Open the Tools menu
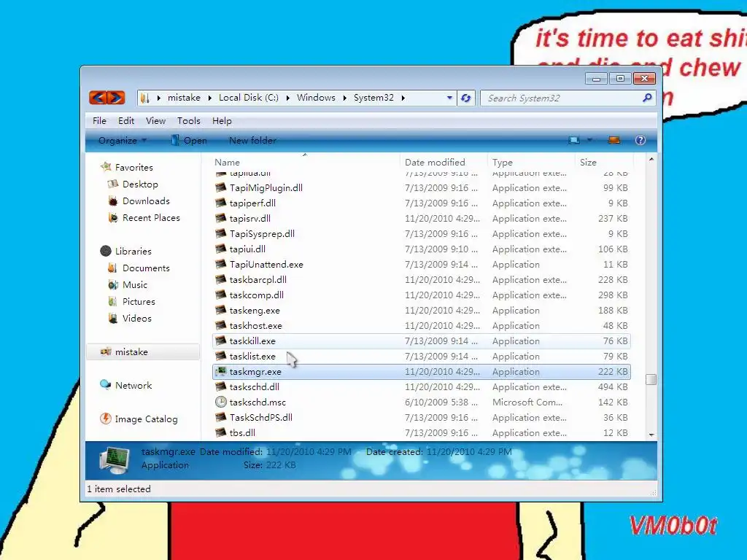Image resolution: width=747 pixels, height=560 pixels. tap(189, 121)
